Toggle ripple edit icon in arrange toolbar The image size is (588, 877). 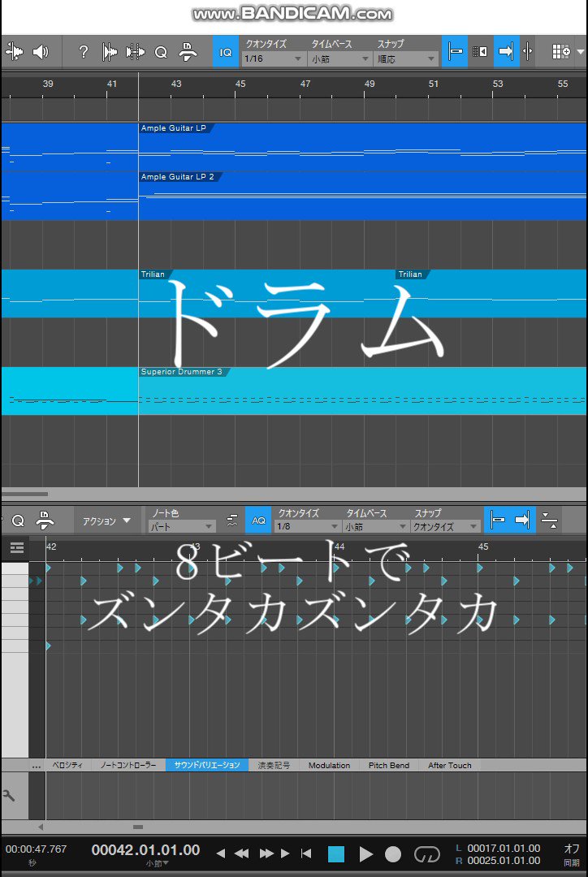coord(480,51)
